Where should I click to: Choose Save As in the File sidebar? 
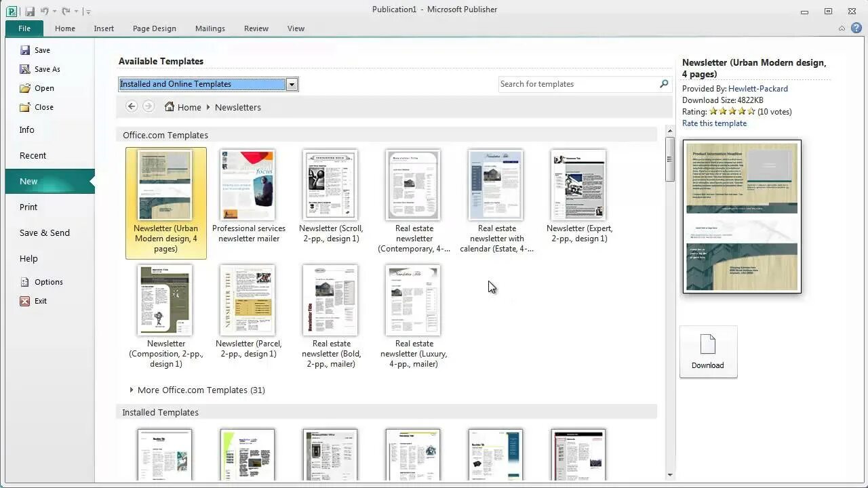click(40, 69)
